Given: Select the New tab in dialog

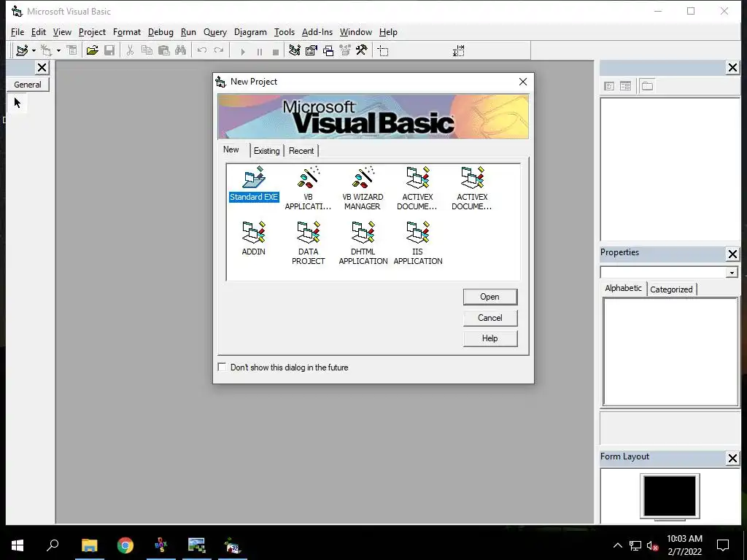Looking at the screenshot, I should pyautogui.click(x=231, y=149).
